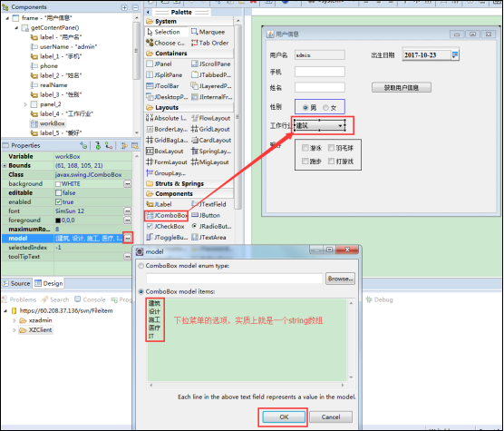This screenshot has height=431, width=504.
Task: Collapse the SVN repository URL node
Action: tap(5, 311)
